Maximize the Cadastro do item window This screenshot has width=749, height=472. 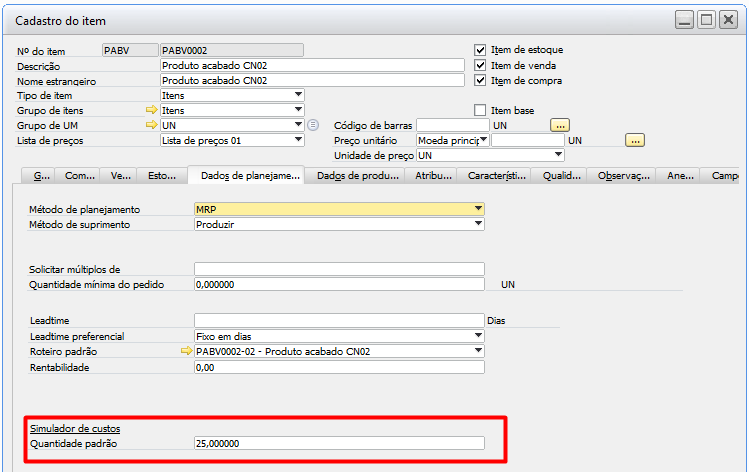point(707,20)
